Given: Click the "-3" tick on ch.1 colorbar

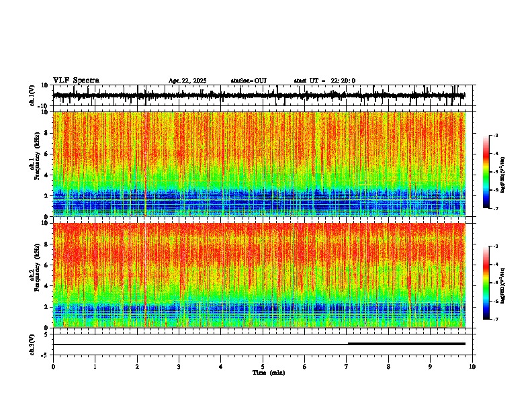Looking at the screenshot, I should [495, 136].
